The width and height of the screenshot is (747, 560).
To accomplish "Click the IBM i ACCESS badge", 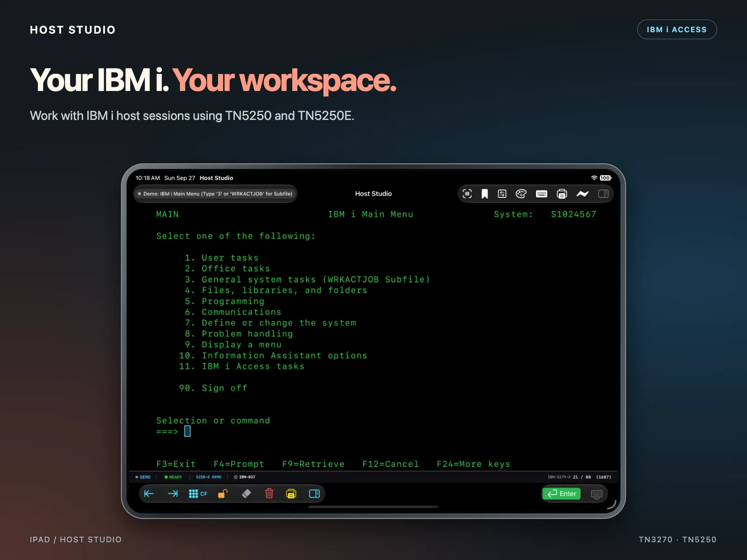I will 677,29.
